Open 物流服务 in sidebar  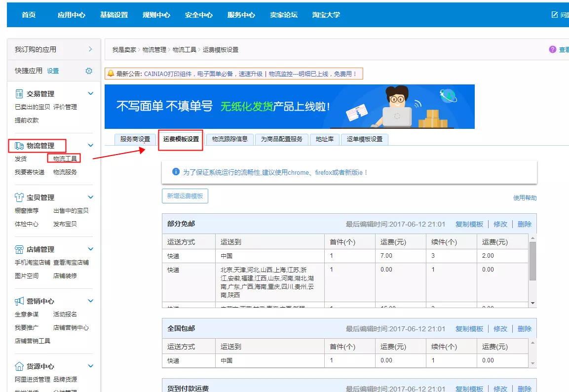(65, 172)
